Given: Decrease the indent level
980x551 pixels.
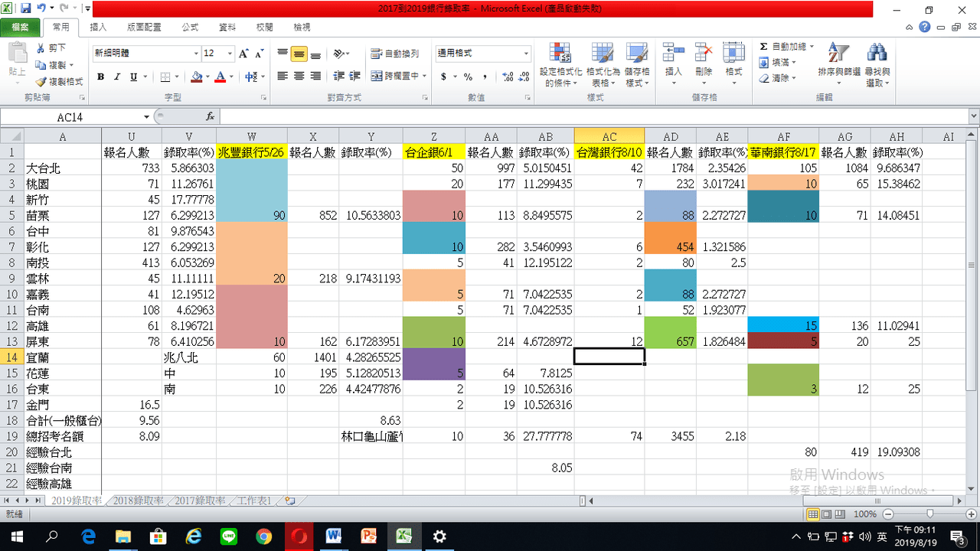Looking at the screenshot, I should click(338, 77).
